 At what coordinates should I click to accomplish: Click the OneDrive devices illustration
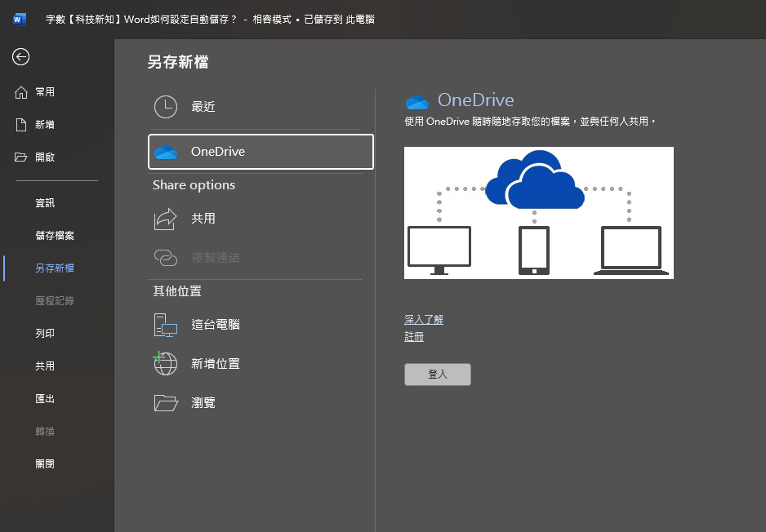538,213
